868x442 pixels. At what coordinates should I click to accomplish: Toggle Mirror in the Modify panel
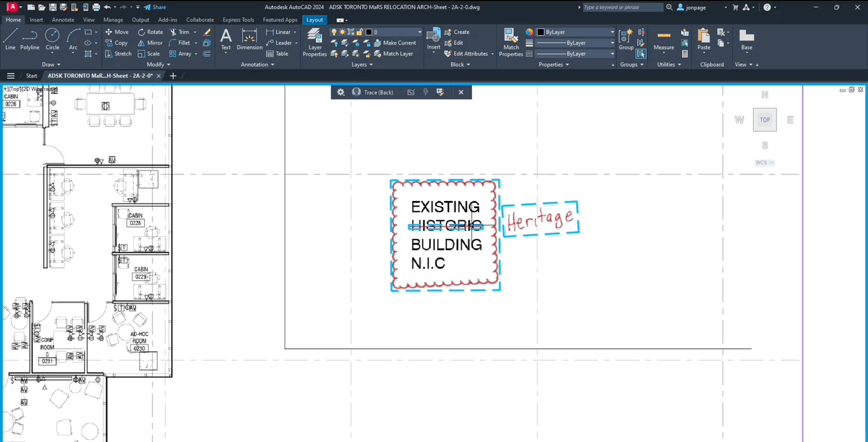coord(150,42)
